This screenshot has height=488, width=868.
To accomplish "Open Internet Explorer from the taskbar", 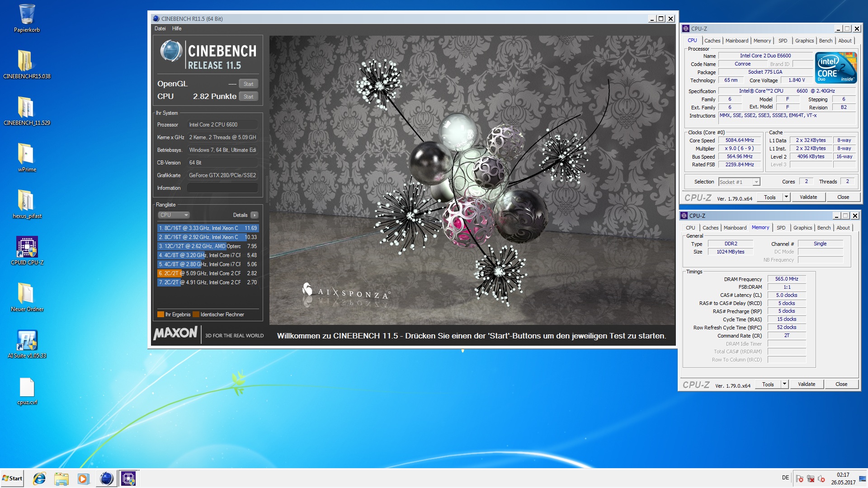I will (39, 479).
